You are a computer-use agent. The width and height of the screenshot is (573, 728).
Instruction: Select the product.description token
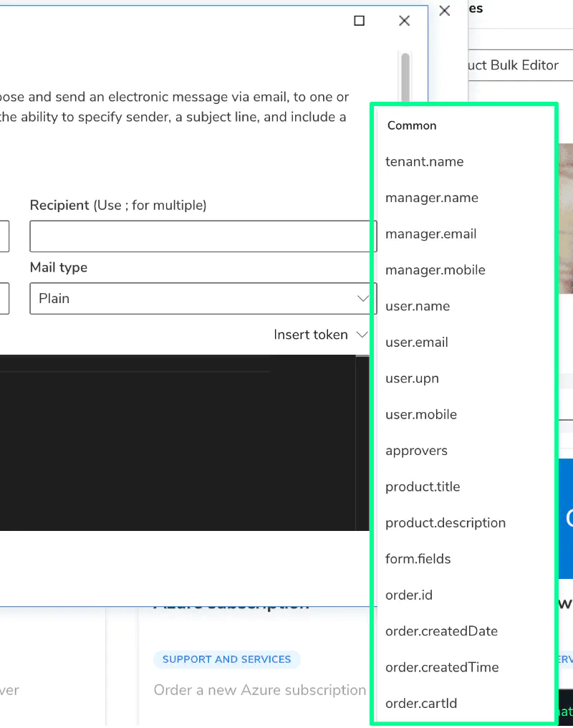445,523
